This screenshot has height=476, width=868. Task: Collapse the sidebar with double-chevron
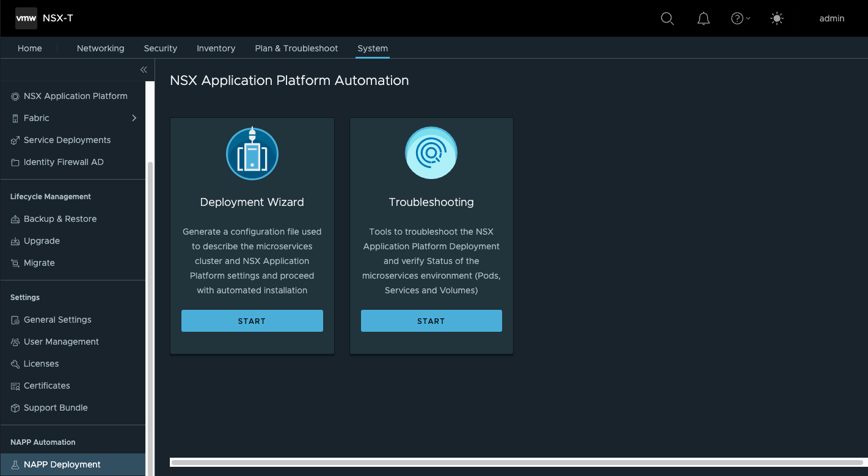pyautogui.click(x=144, y=70)
